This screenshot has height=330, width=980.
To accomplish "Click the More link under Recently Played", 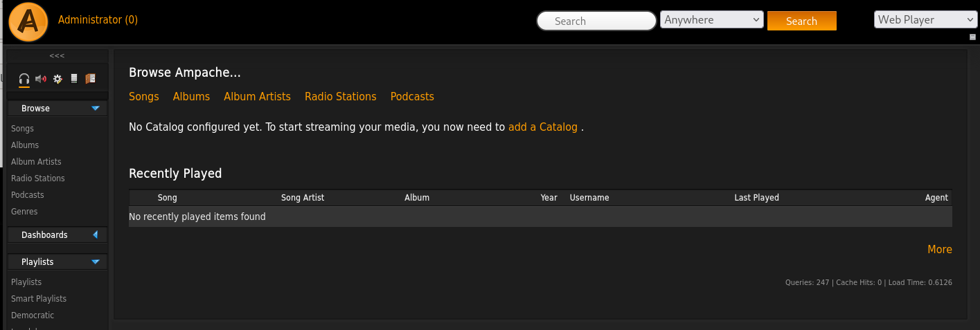I will click(x=939, y=250).
